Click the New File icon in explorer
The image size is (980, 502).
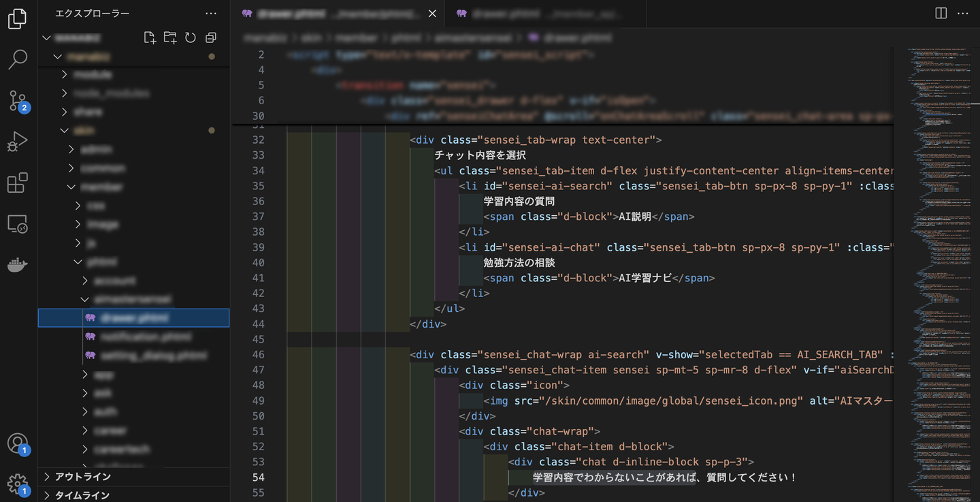pos(150,38)
